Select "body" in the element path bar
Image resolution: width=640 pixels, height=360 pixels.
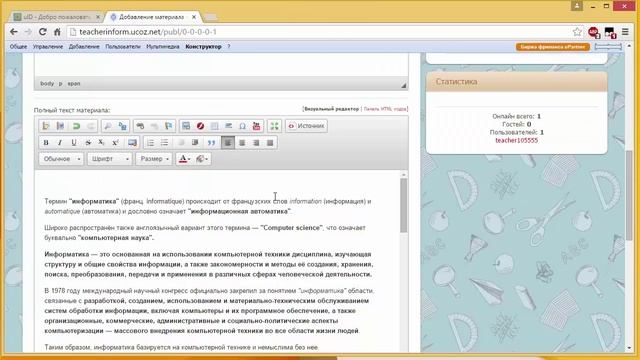pyautogui.click(x=47, y=84)
